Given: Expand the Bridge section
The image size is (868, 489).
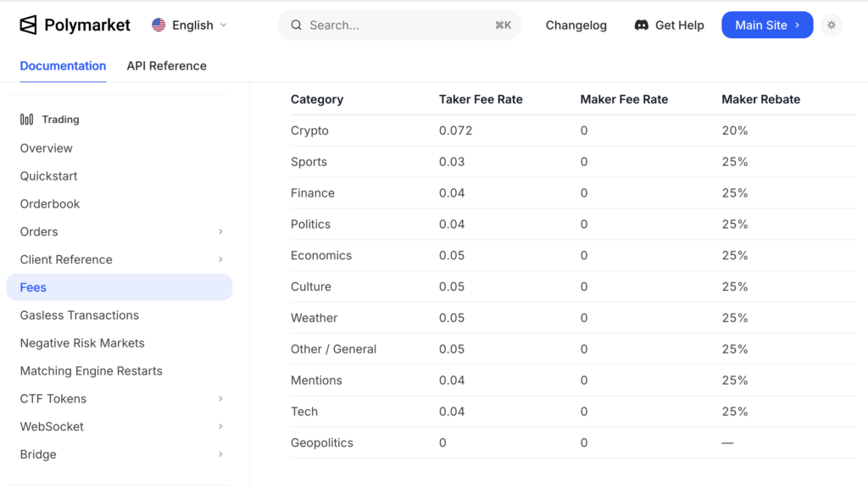Looking at the screenshot, I should point(220,454).
